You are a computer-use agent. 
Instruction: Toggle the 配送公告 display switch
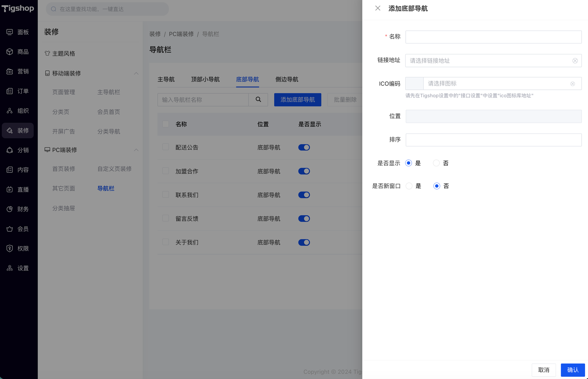tap(304, 148)
